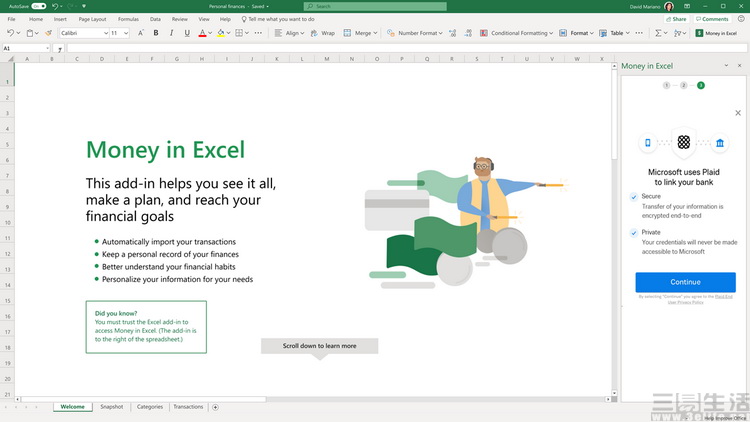Apply the red font color button

tap(202, 33)
